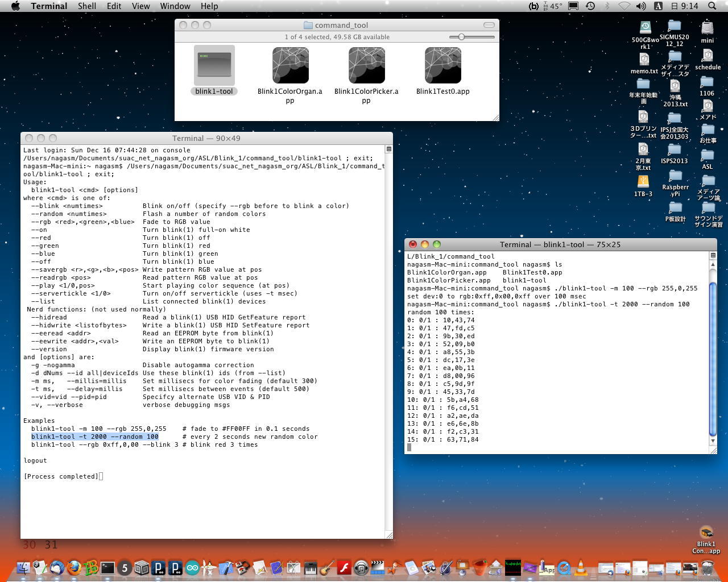Open the volume menu bar control
Screen dimensions: 728x582
pos(641,6)
